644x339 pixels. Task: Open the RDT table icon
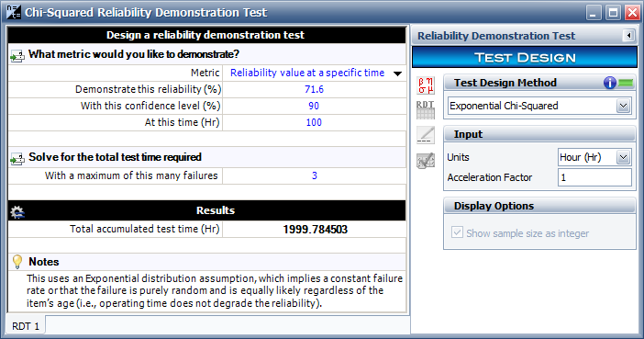(426, 110)
